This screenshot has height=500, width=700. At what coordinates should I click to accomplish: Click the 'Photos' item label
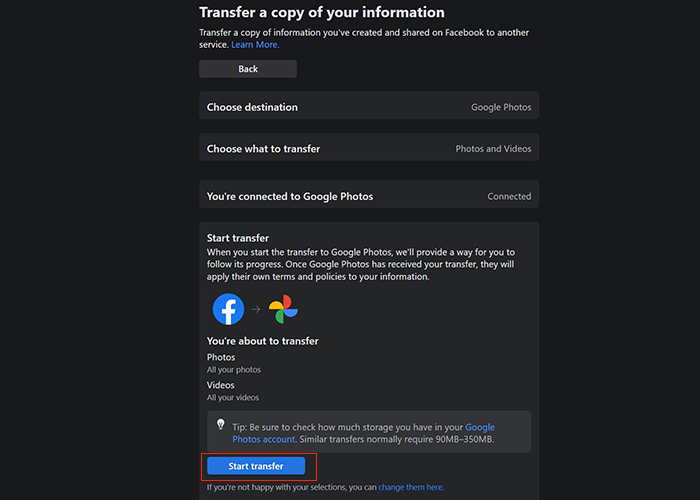(x=221, y=357)
